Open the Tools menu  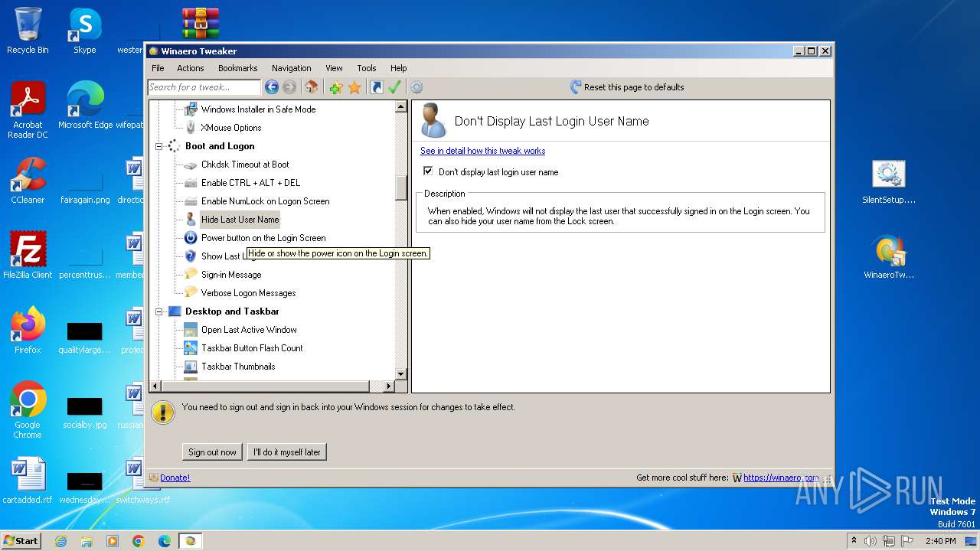click(367, 68)
